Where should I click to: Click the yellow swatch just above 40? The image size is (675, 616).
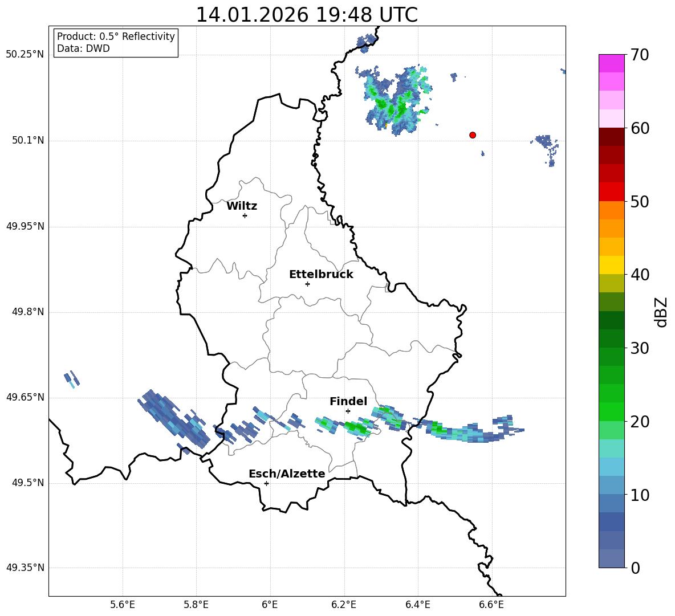coord(611,265)
